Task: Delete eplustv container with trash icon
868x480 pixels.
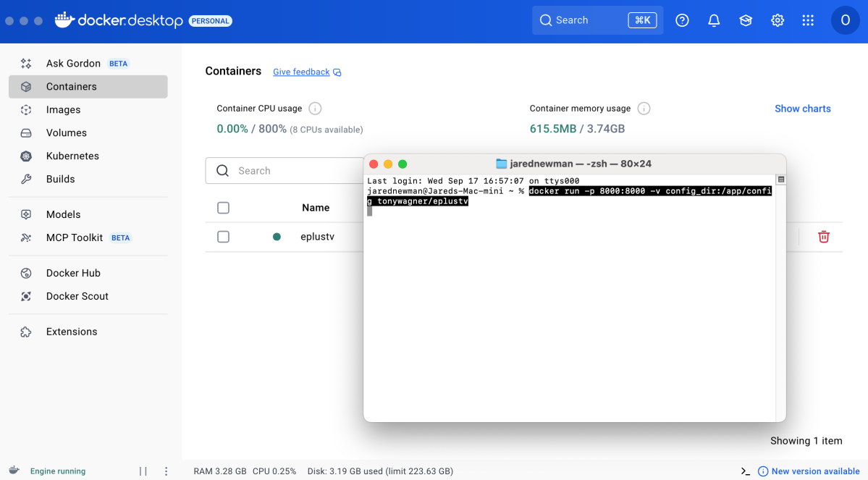Action: (824, 237)
